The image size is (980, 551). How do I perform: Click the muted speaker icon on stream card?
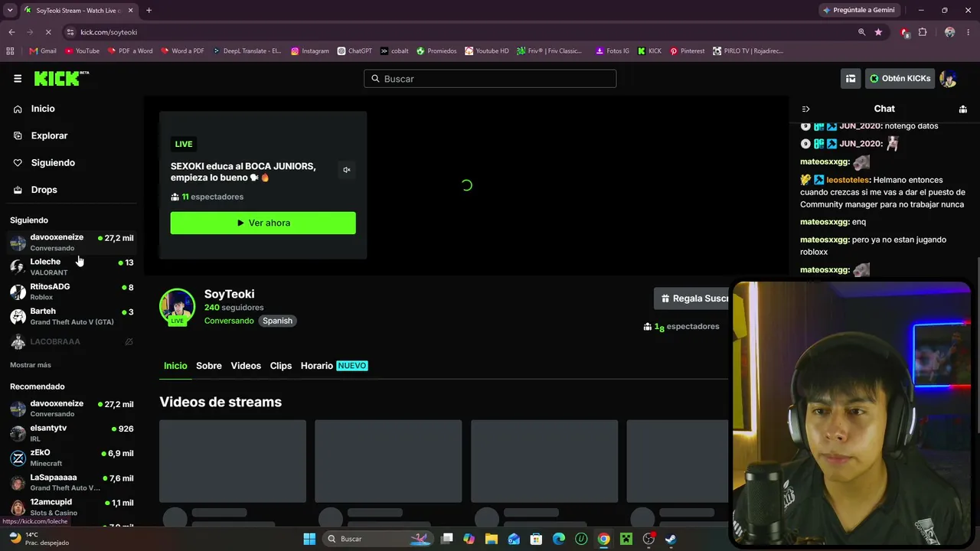[347, 170]
